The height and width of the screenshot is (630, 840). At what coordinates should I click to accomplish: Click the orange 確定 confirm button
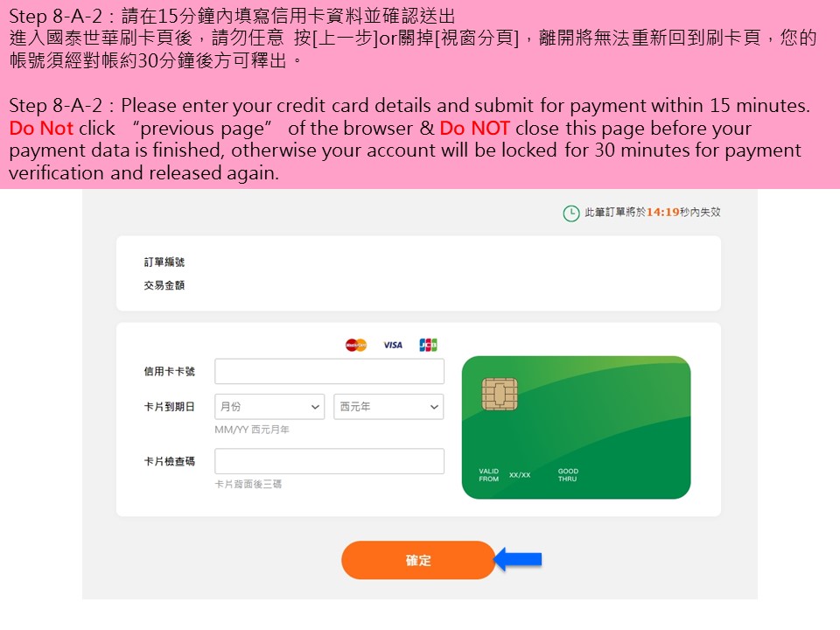click(x=418, y=560)
